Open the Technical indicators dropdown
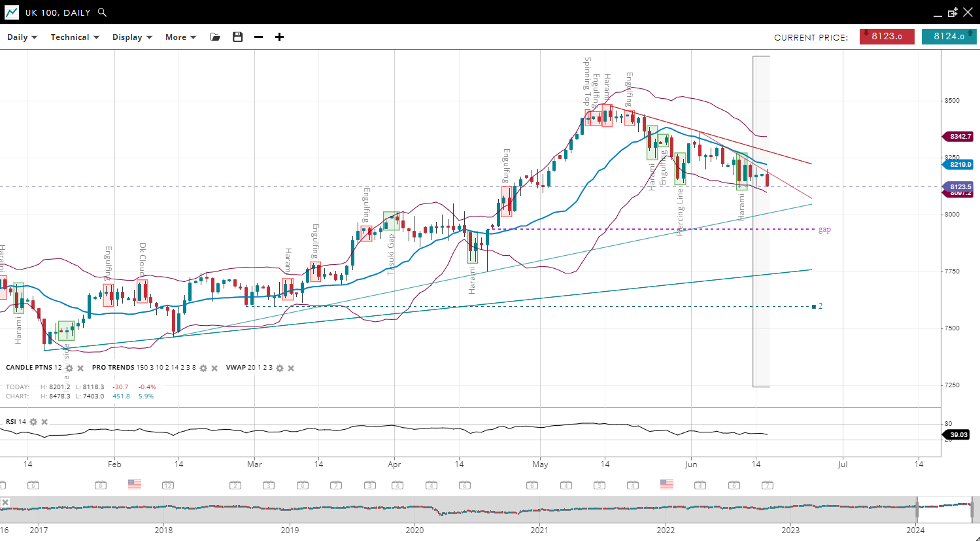Viewport: 980px width, 541px height. [75, 37]
